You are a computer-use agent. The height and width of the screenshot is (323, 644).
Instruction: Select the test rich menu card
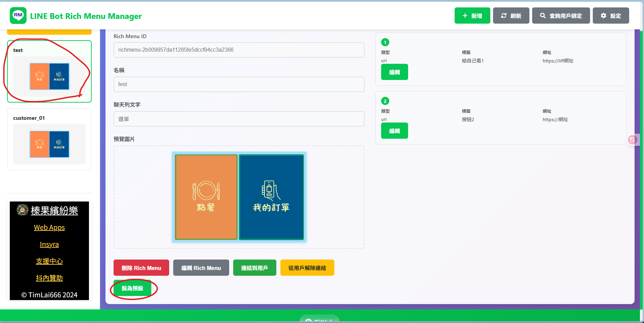tap(49, 72)
